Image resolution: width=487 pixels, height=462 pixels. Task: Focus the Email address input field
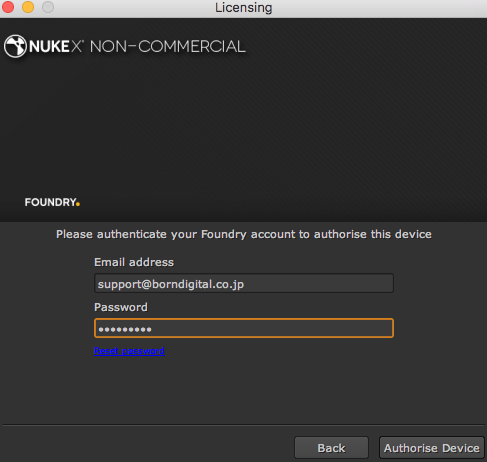(x=244, y=284)
